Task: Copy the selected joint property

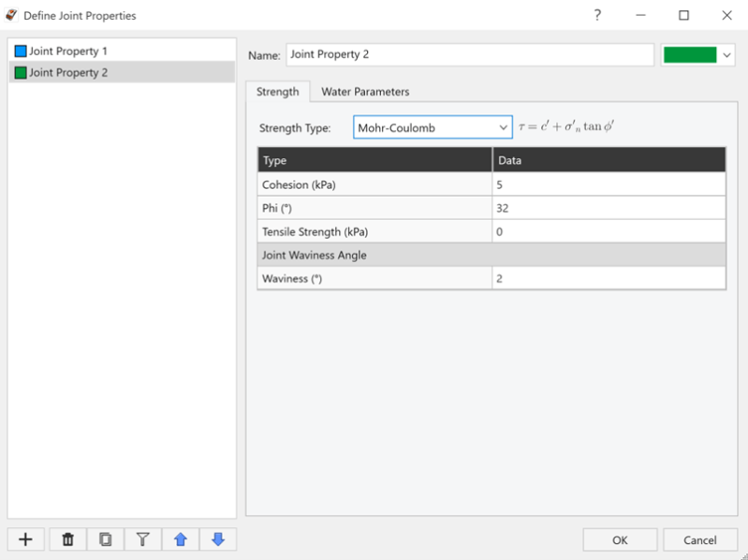Action: pos(106,539)
